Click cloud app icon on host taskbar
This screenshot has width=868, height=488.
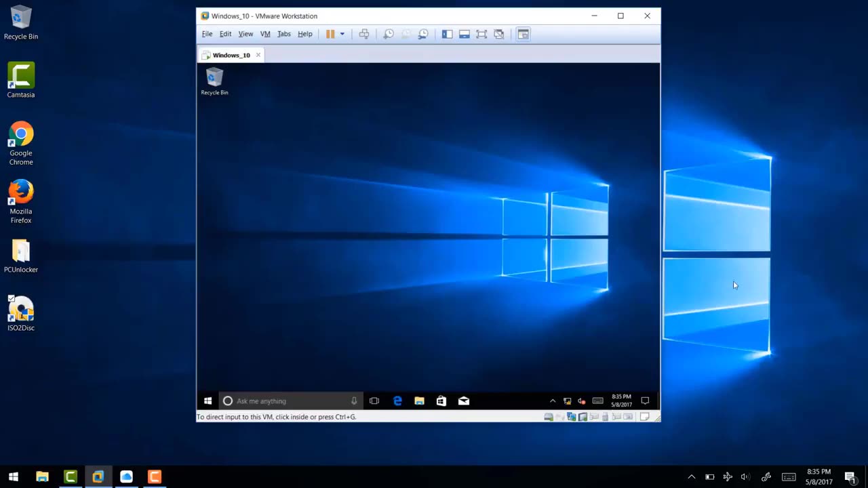pos(126,476)
